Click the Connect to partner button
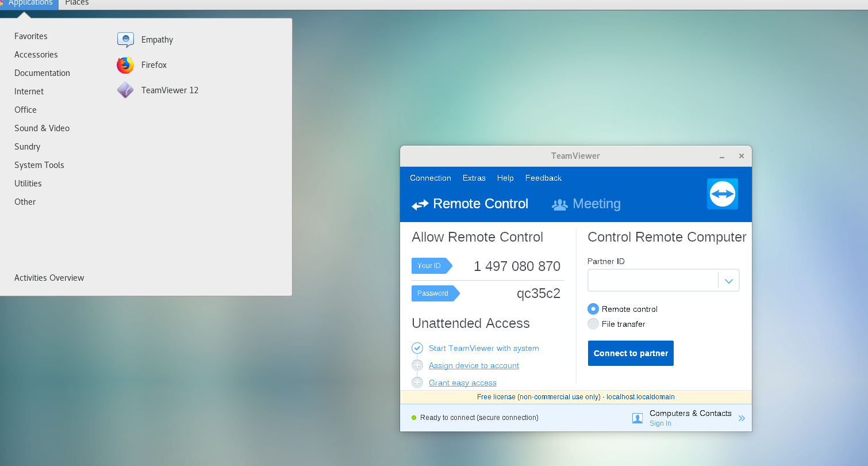 coord(631,353)
